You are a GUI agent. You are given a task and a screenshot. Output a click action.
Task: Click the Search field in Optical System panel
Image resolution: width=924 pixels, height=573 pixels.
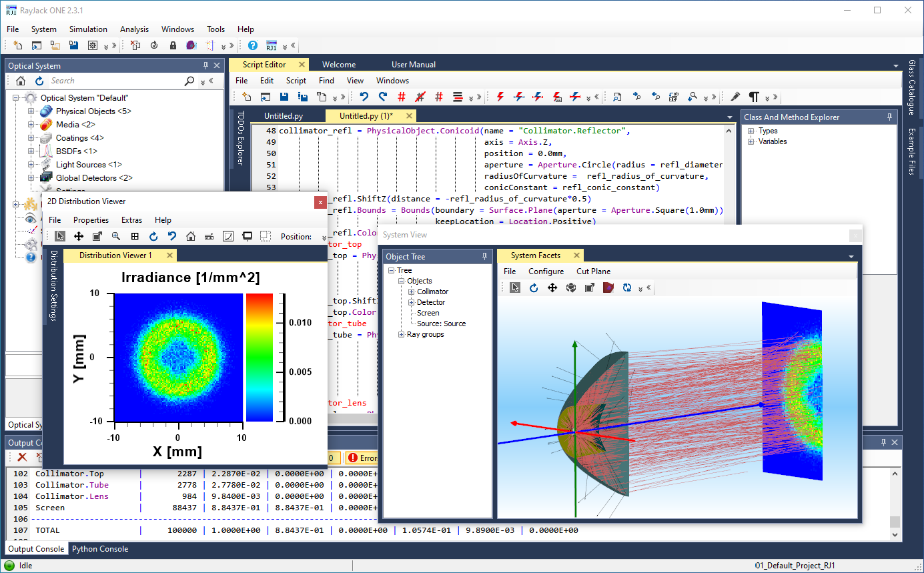[115, 81]
